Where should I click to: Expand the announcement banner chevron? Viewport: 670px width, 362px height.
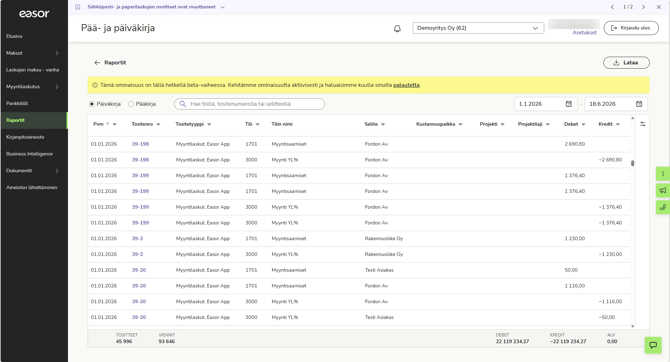tap(222, 7)
